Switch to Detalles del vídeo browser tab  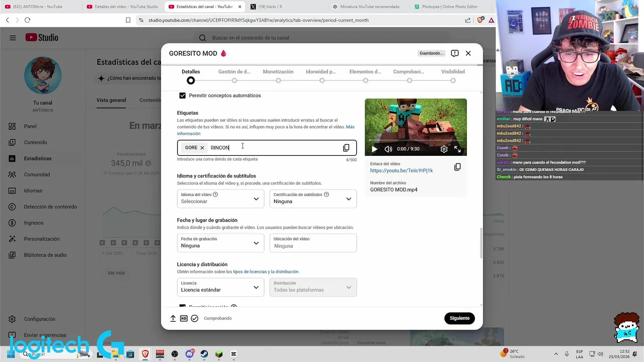[123, 7]
